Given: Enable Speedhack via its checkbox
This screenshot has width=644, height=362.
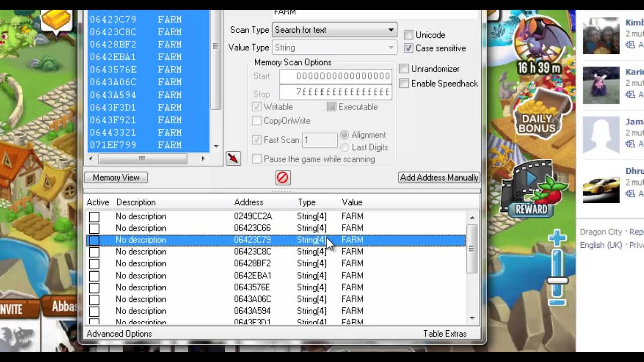Looking at the screenshot, I should pyautogui.click(x=404, y=83).
